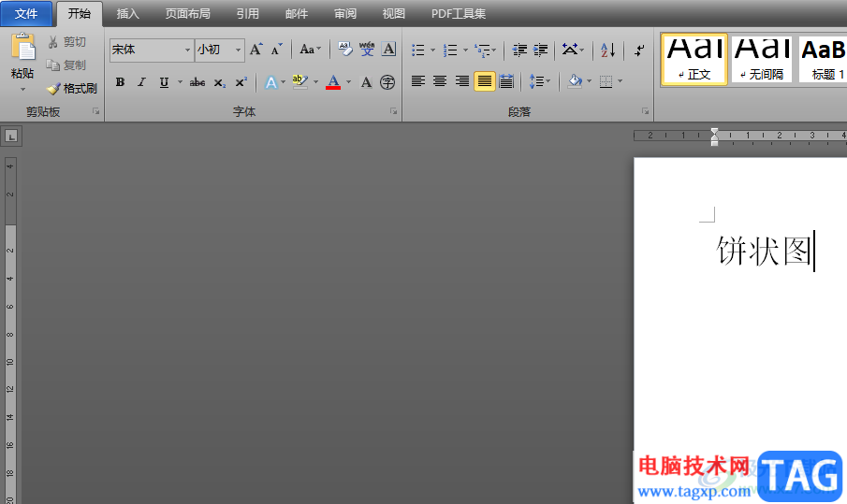Switch to the 审阅 review tab
The image size is (847, 504).
(345, 13)
